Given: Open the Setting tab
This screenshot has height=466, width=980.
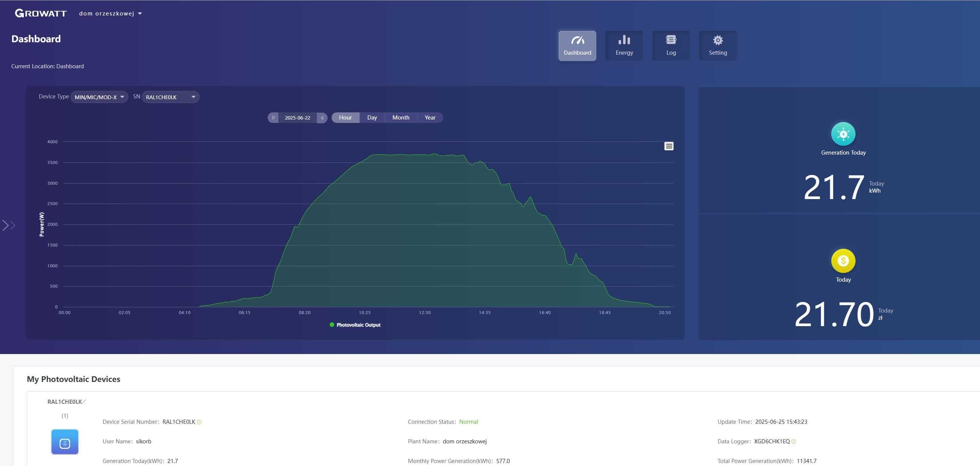Looking at the screenshot, I should tap(717, 46).
